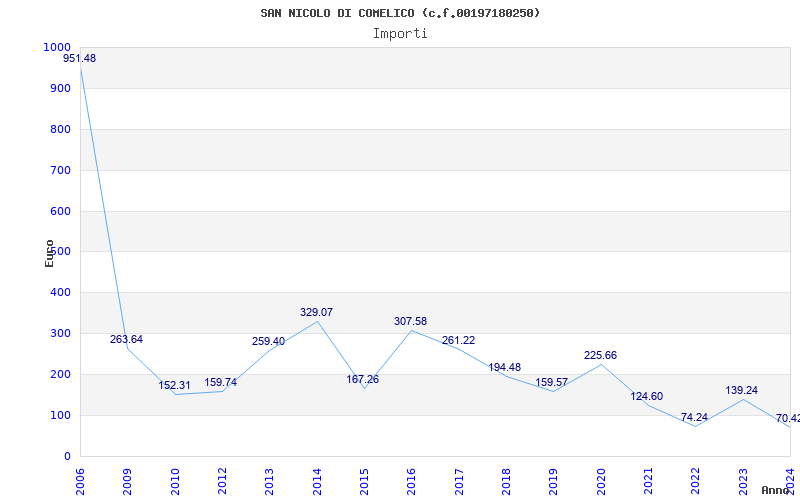The width and height of the screenshot is (800, 500).
Task: Click the 2015 x-axis year label
Action: tap(364, 481)
